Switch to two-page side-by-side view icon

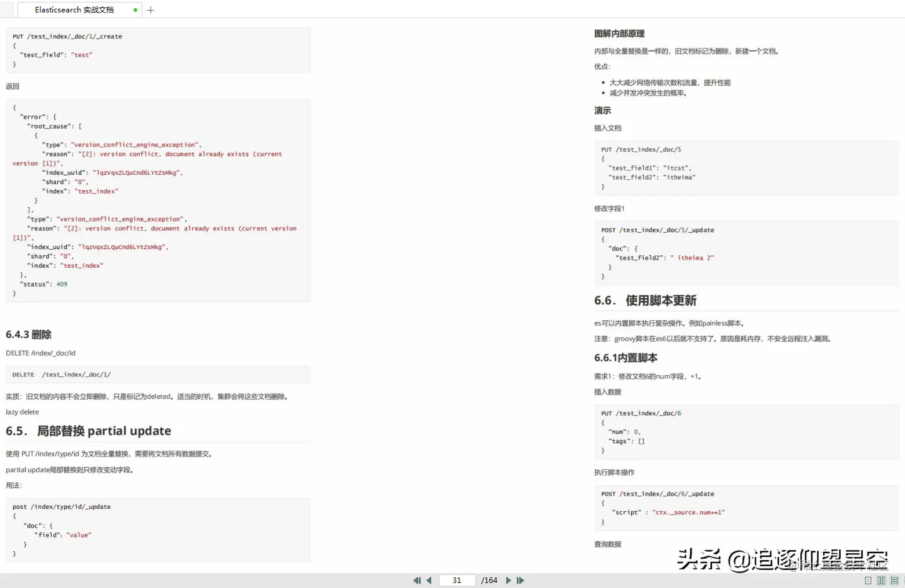[x=881, y=580]
